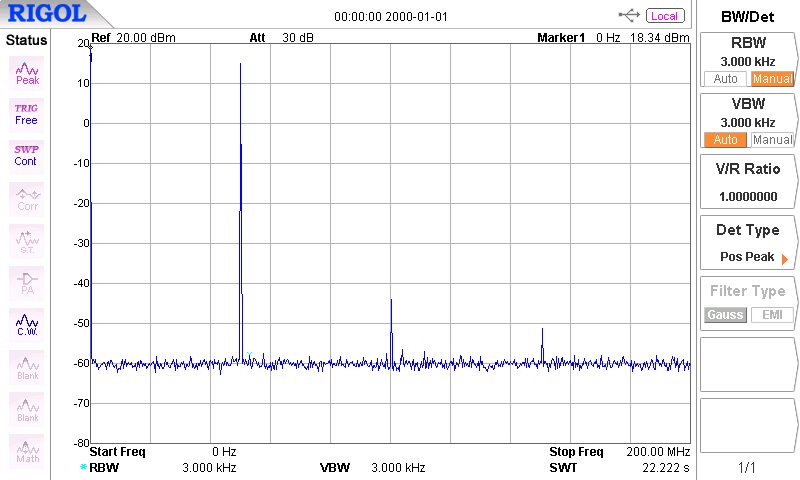The width and height of the screenshot is (800, 480).
Task: Switch RBW to Manual mode
Action: (x=772, y=79)
